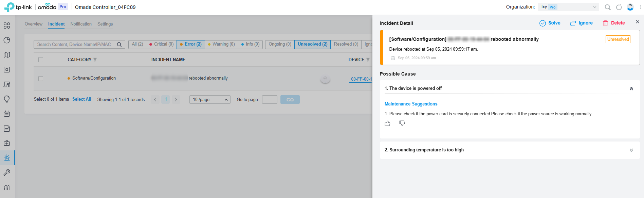Image resolution: width=644 pixels, height=198 pixels.
Task: Click the thumbs down feedback icon
Action: (x=402, y=123)
